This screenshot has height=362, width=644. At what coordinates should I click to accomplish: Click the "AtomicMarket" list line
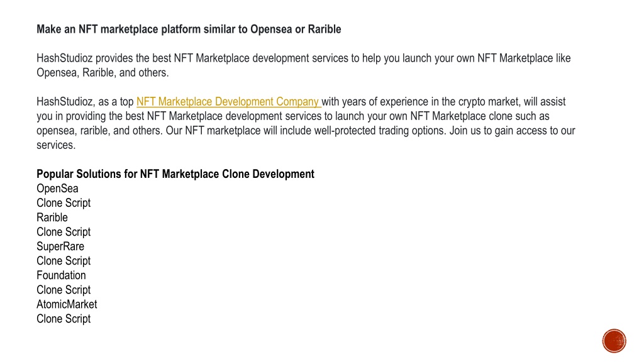pos(67,304)
